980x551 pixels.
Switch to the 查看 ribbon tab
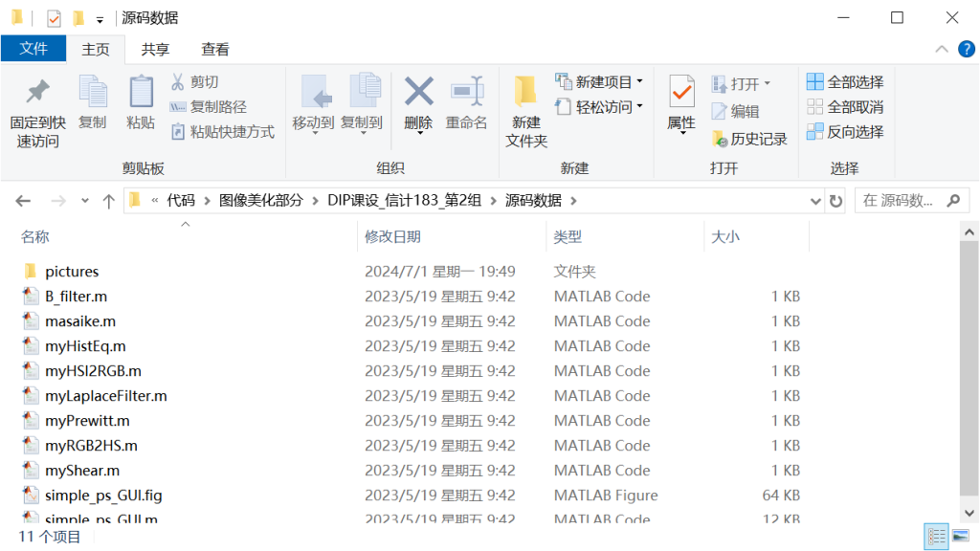(214, 48)
